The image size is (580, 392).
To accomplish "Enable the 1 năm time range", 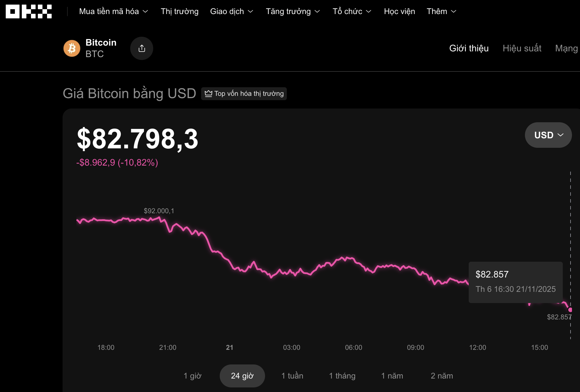I will [392, 375].
